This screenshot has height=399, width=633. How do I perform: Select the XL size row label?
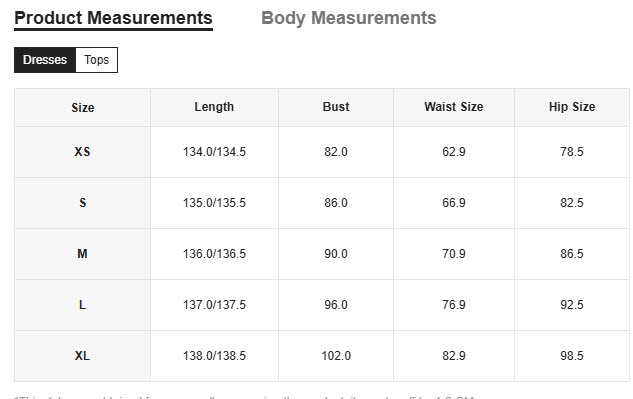point(82,356)
